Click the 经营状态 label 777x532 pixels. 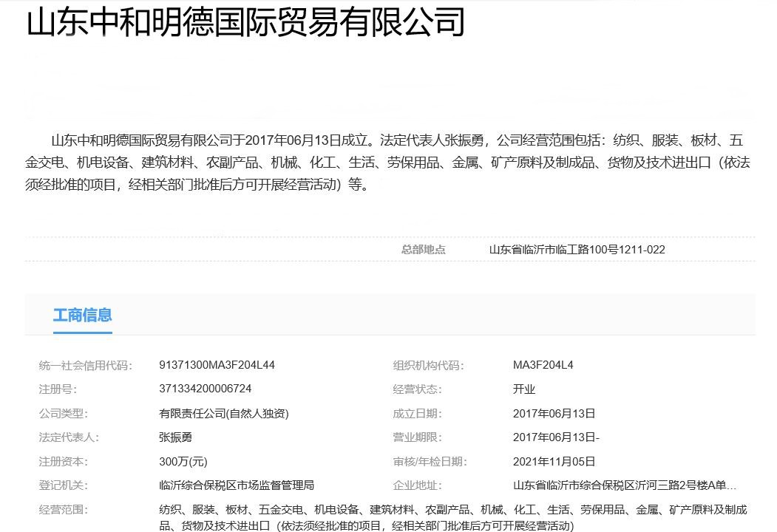[417, 389]
